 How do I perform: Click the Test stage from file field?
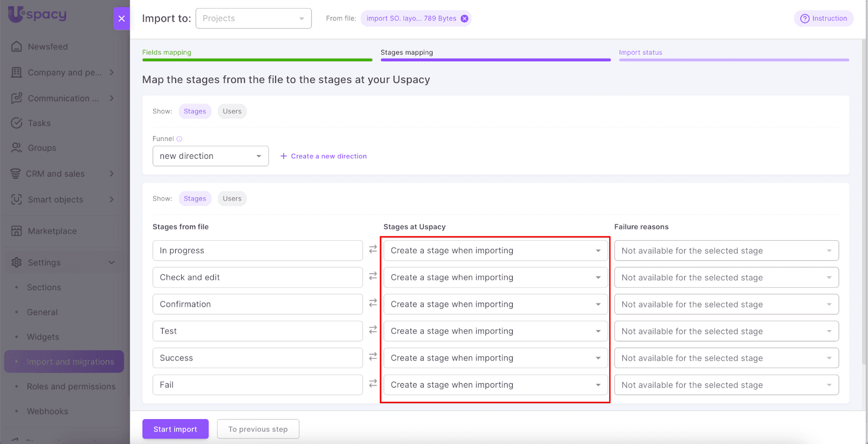click(257, 331)
